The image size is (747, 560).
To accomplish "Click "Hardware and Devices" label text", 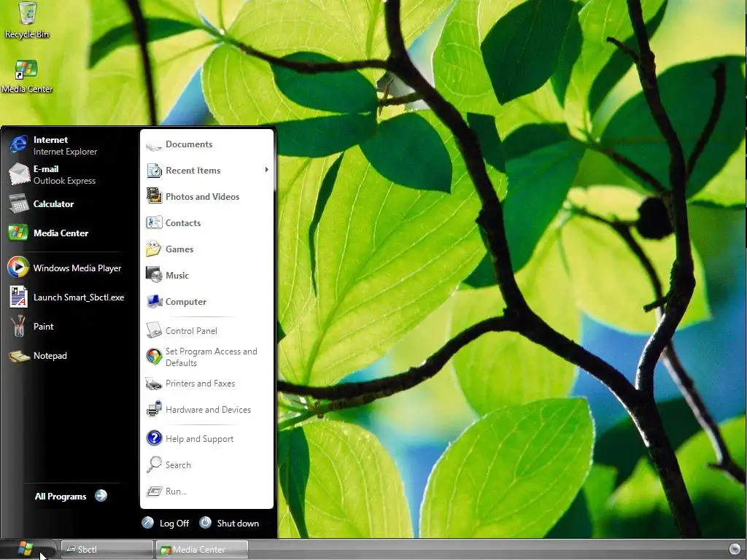I will tap(208, 410).
